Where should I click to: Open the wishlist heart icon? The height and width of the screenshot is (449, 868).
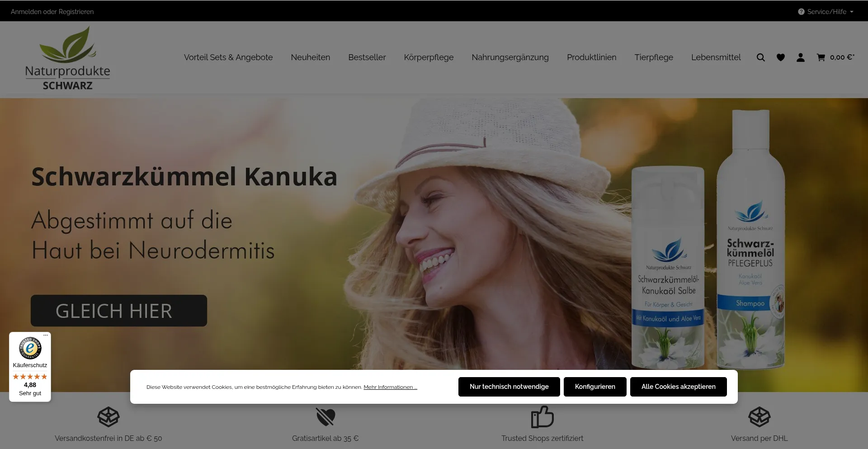(780, 57)
